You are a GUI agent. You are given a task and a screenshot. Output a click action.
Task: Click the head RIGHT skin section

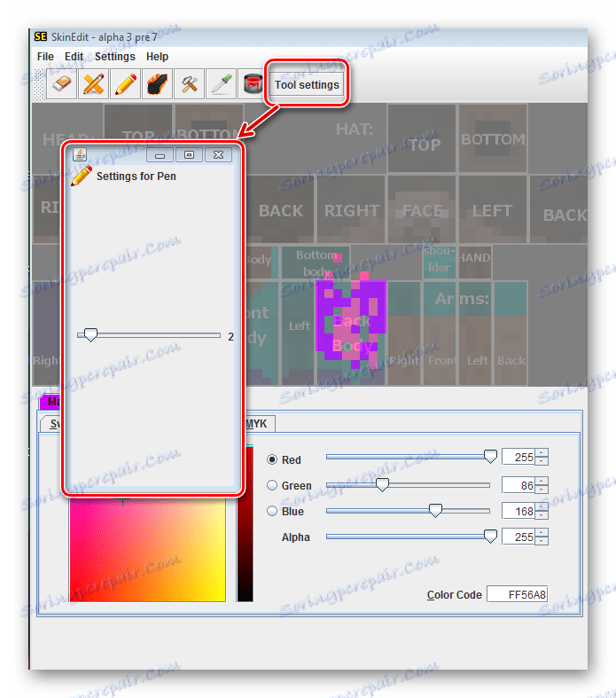(351, 209)
